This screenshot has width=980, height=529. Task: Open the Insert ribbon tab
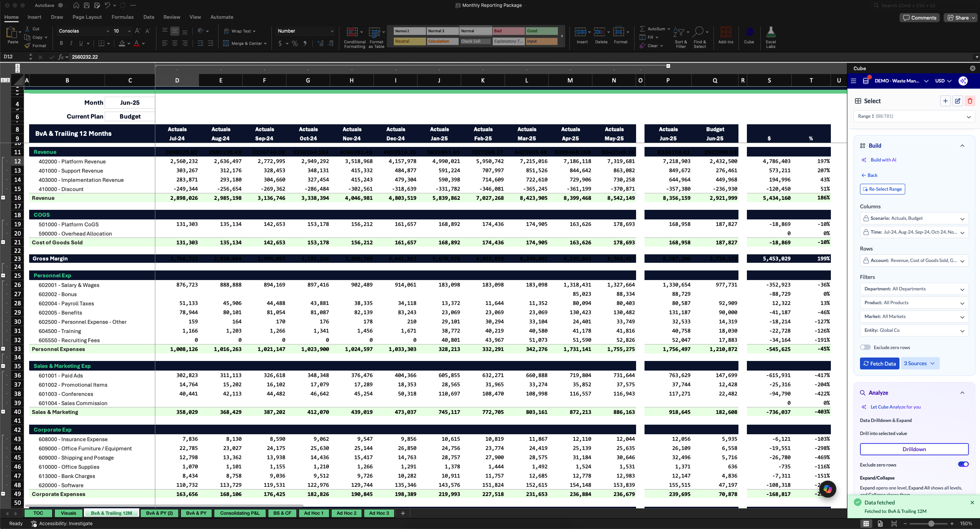pos(34,17)
